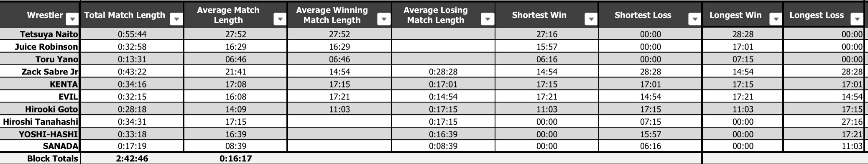
Task: Click EVIL's average winning length 17:21
Action: pos(339,97)
